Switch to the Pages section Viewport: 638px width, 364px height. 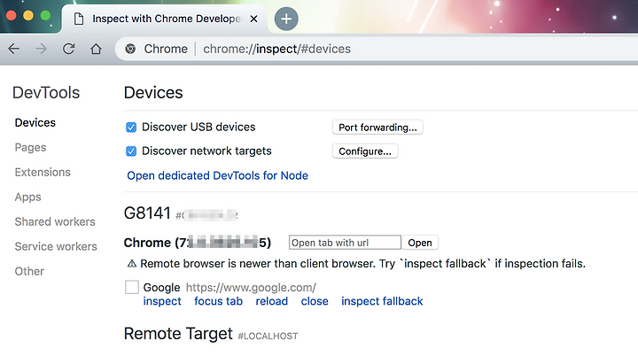point(30,148)
